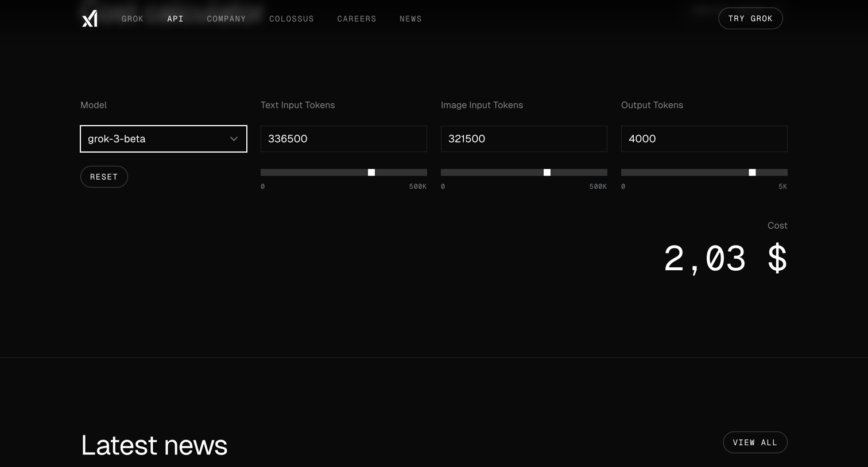Click the xAI logo icon

(90, 19)
